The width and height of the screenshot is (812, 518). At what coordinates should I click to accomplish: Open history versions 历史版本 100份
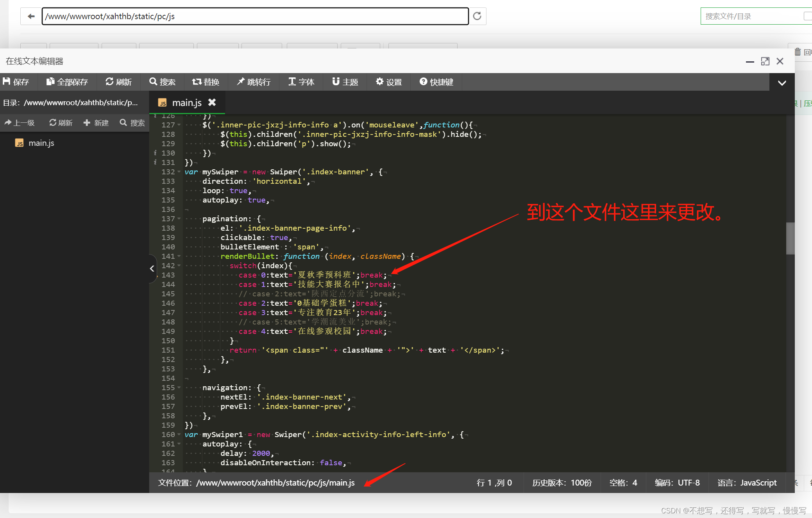pyautogui.click(x=562, y=483)
